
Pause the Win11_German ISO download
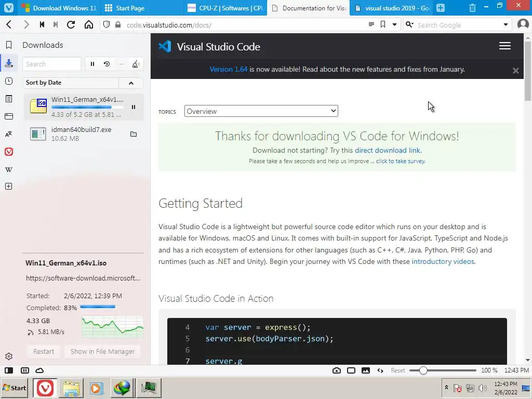134,107
